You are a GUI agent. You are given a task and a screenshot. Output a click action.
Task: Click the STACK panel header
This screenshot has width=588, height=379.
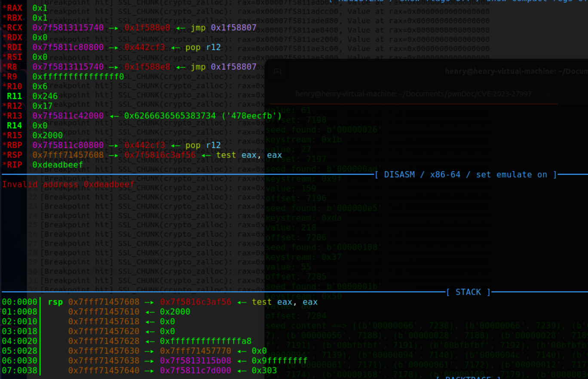[468, 292]
